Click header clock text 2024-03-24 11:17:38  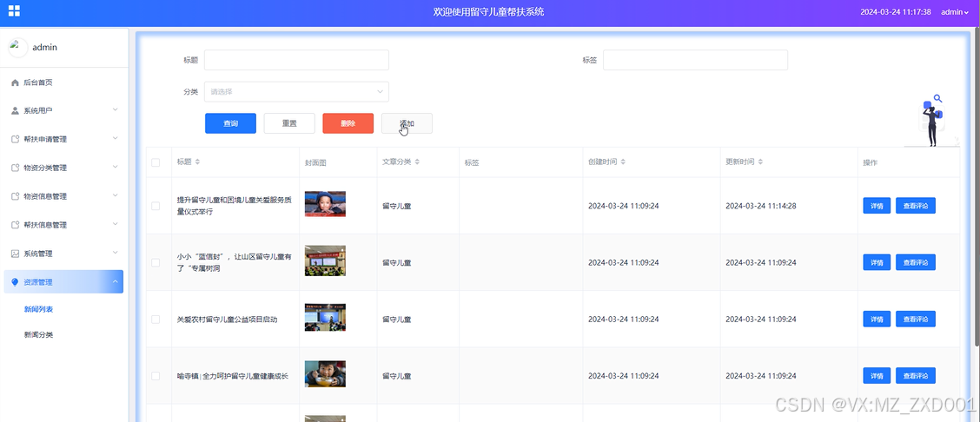896,12
